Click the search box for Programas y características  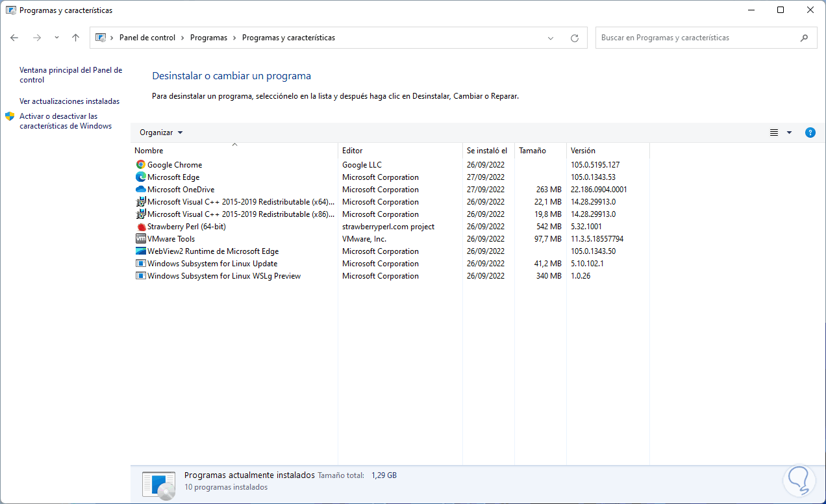point(698,38)
